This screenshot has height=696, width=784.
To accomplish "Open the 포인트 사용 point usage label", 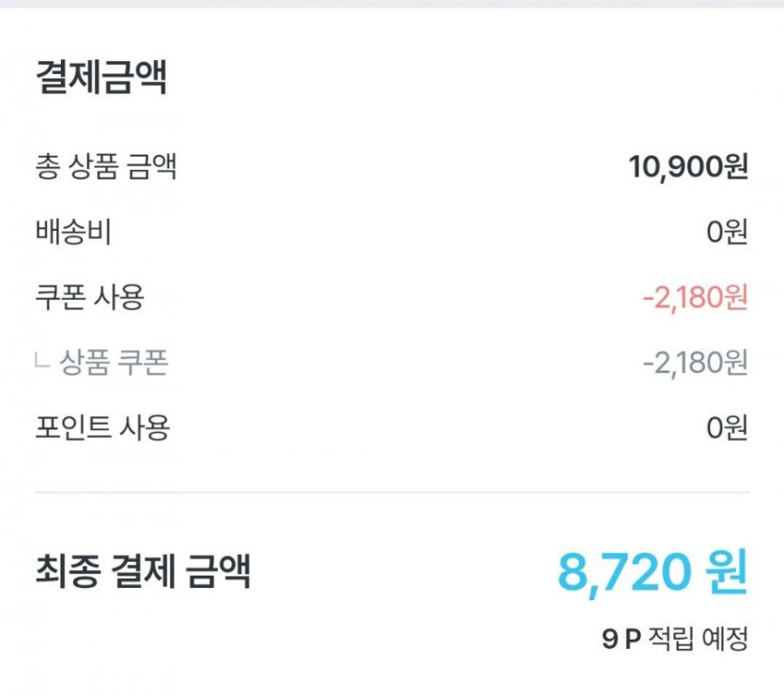I will point(102,428).
